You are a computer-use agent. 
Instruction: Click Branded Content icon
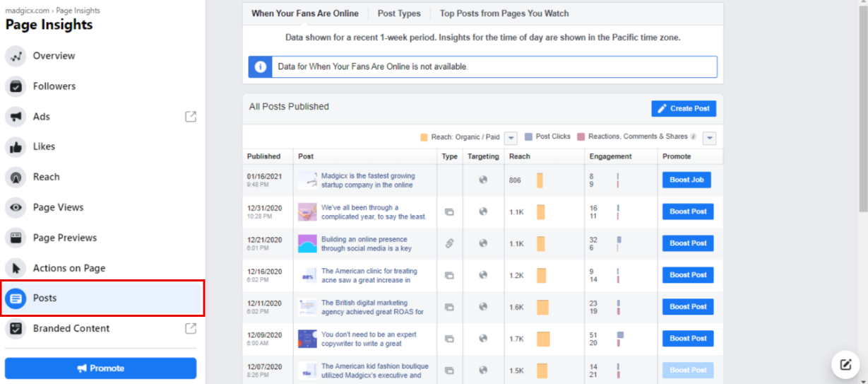16,328
